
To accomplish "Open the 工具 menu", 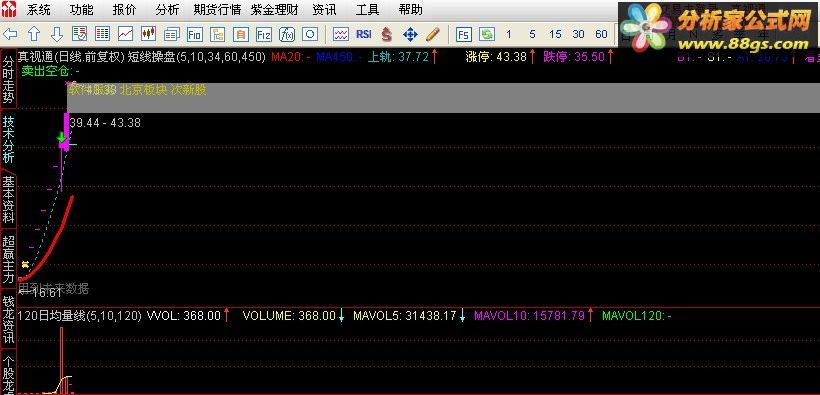I will (367, 9).
